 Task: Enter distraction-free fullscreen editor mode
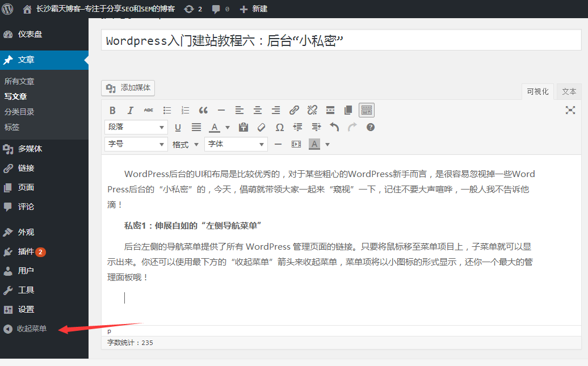(x=570, y=110)
